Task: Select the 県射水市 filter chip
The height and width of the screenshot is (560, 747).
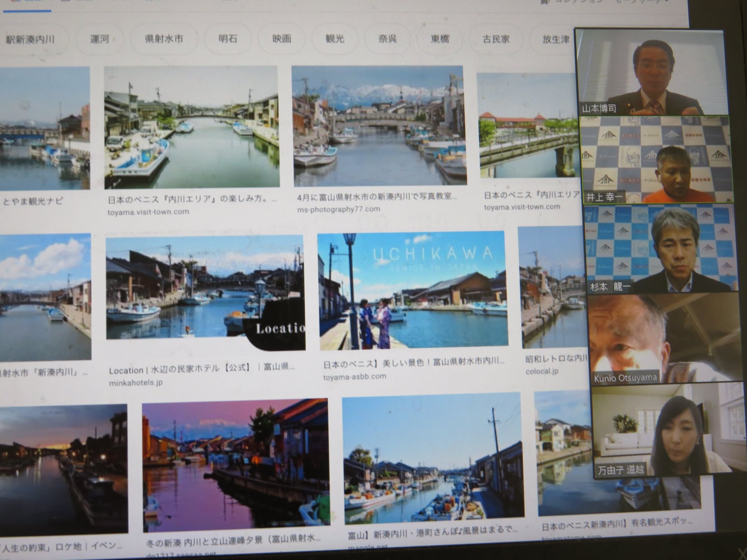Action: pyautogui.click(x=164, y=39)
